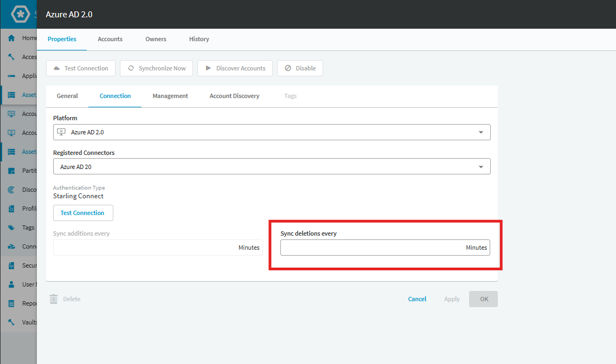
Task: Open the Discovery sidebar icon
Action: (11, 190)
